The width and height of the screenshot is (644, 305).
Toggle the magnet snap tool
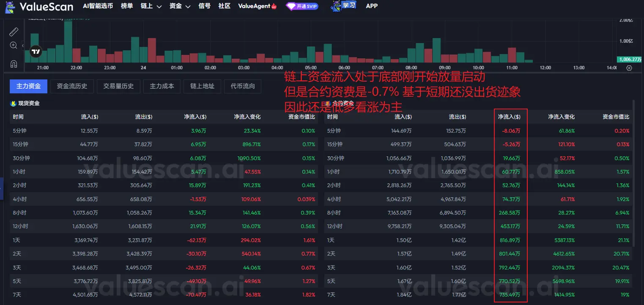[x=14, y=64]
